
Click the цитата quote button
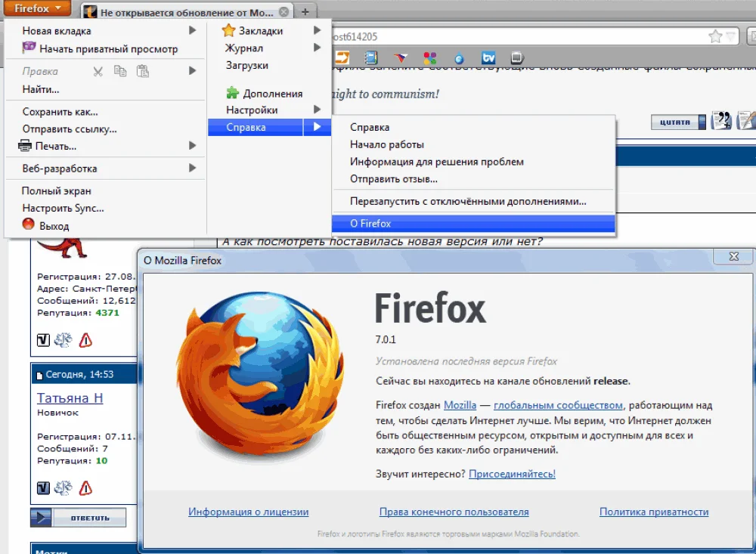(x=678, y=122)
